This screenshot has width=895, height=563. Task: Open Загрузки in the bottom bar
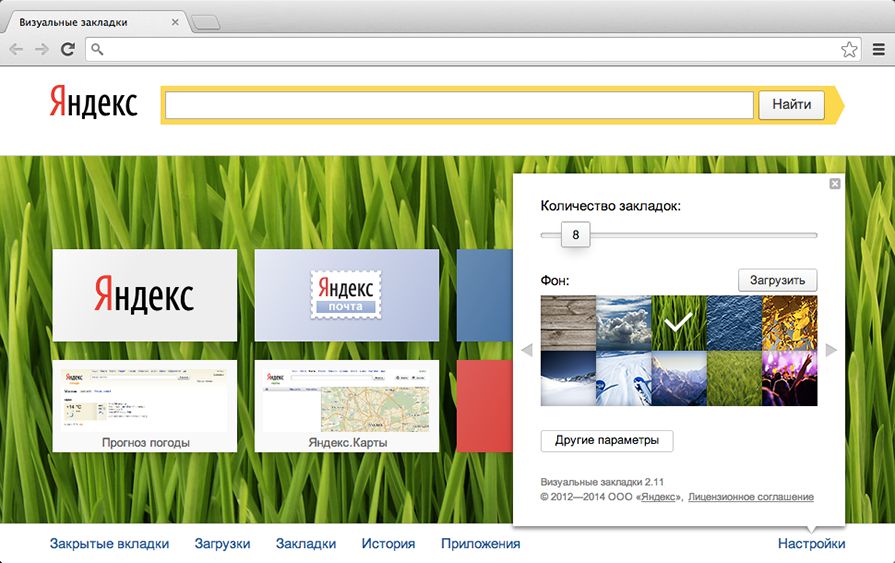223,544
